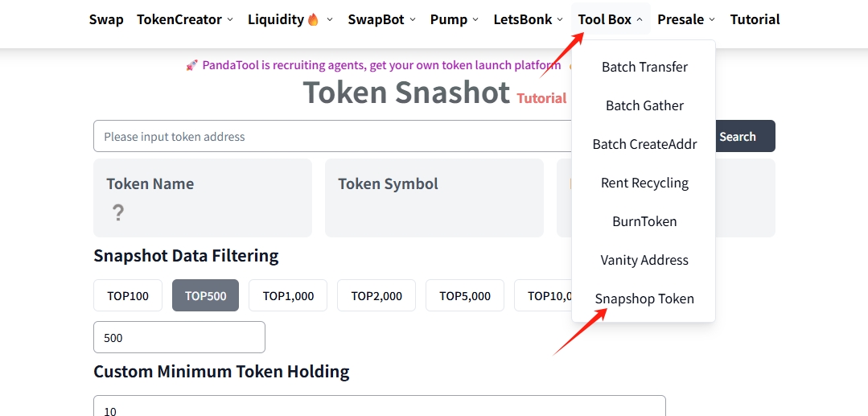Open Vanity Address tool

[x=644, y=260]
